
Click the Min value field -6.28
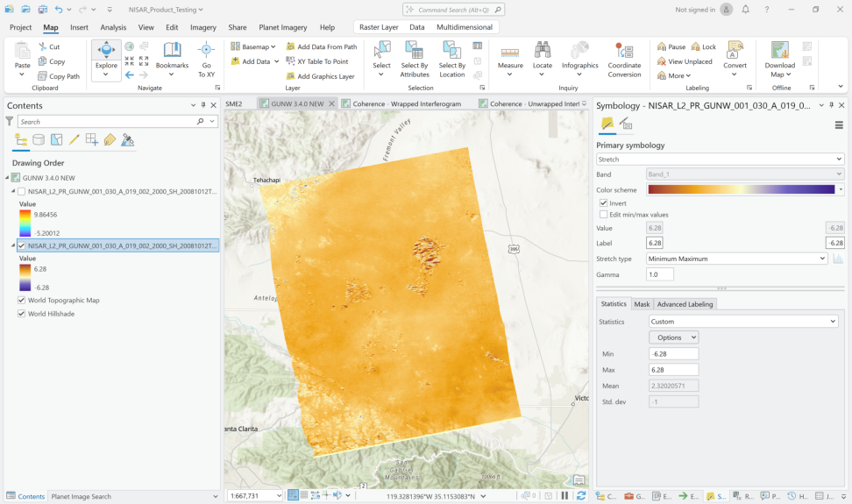(x=674, y=353)
